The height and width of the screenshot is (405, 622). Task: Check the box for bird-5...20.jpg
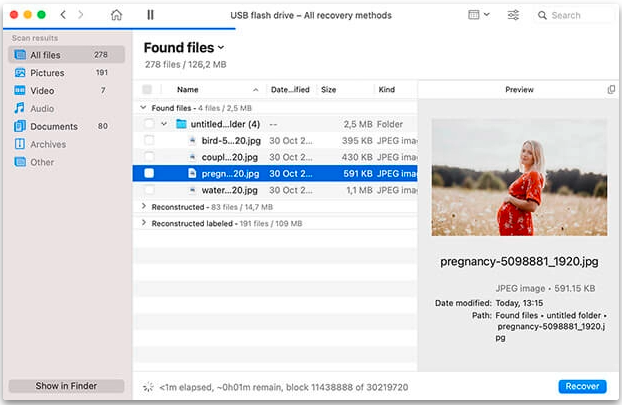tap(149, 140)
